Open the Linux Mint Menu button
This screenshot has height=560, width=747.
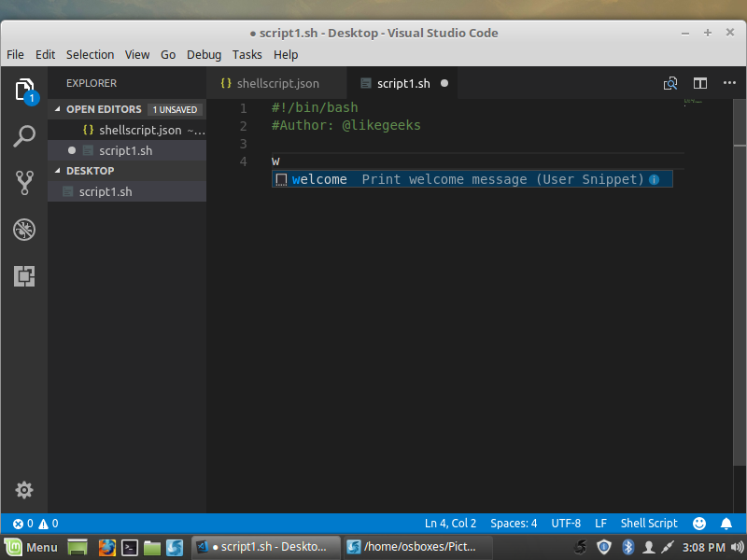click(x=31, y=547)
